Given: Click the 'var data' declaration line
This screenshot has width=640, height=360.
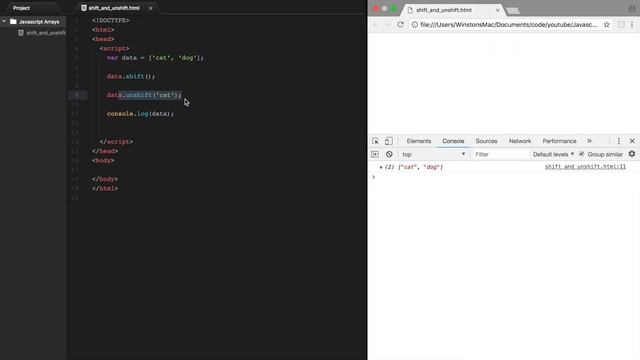Looking at the screenshot, I should pyautogui.click(x=155, y=58).
